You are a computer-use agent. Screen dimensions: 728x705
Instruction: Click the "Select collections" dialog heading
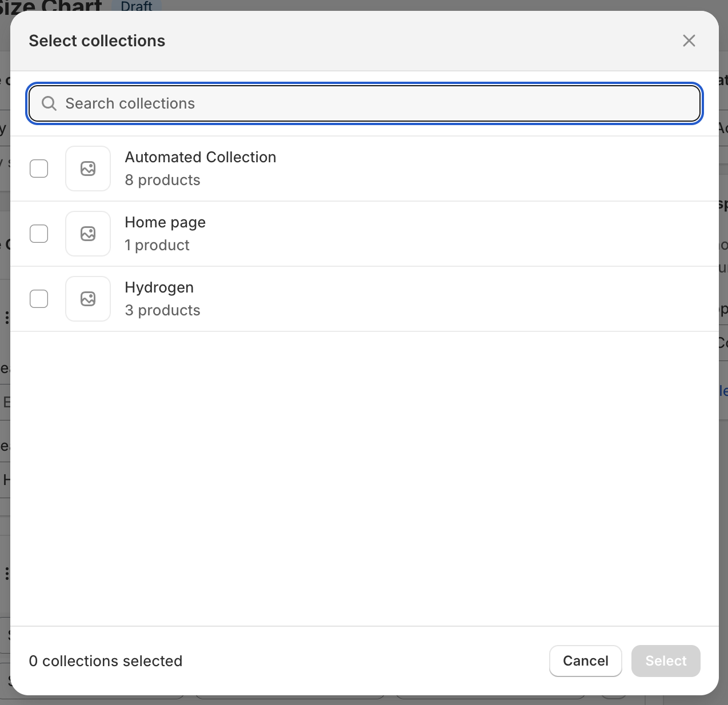(97, 41)
